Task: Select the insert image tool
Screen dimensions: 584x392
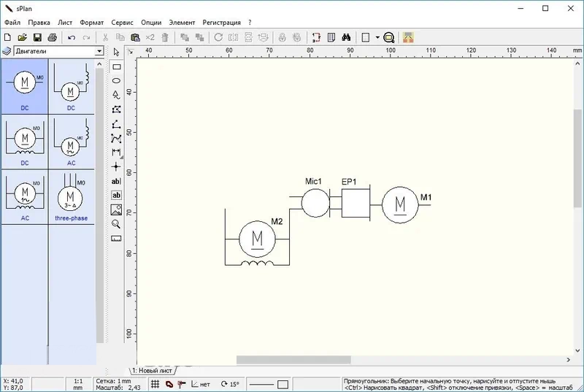Action: point(116,210)
